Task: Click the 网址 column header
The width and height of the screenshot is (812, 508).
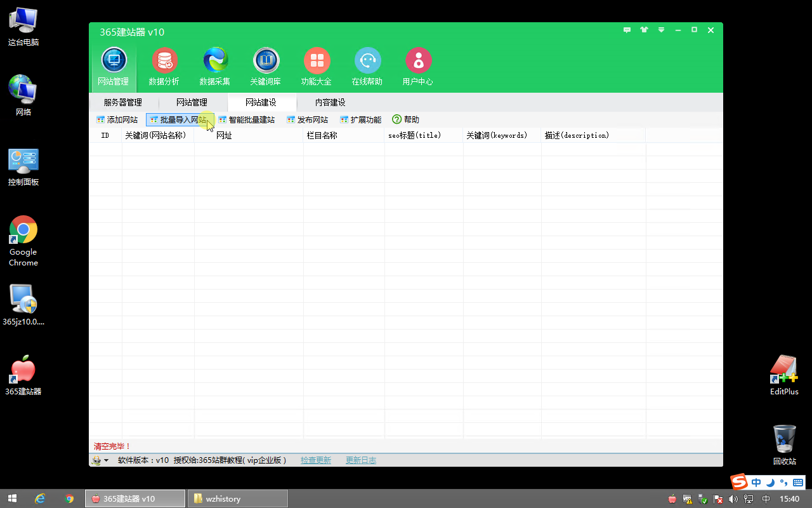Action: pyautogui.click(x=249, y=135)
